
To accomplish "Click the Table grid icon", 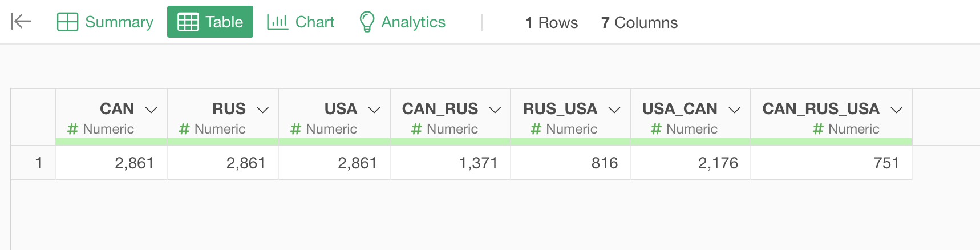I will click(188, 22).
